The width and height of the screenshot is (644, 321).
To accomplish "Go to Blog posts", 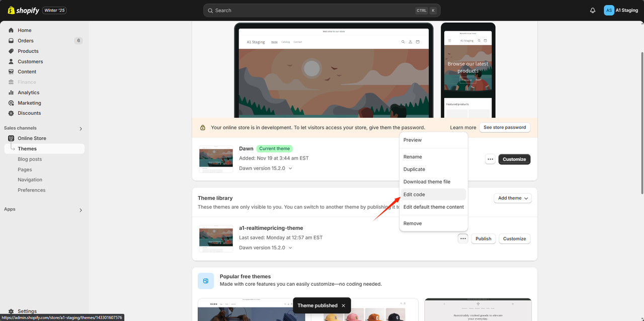I will tap(30, 159).
